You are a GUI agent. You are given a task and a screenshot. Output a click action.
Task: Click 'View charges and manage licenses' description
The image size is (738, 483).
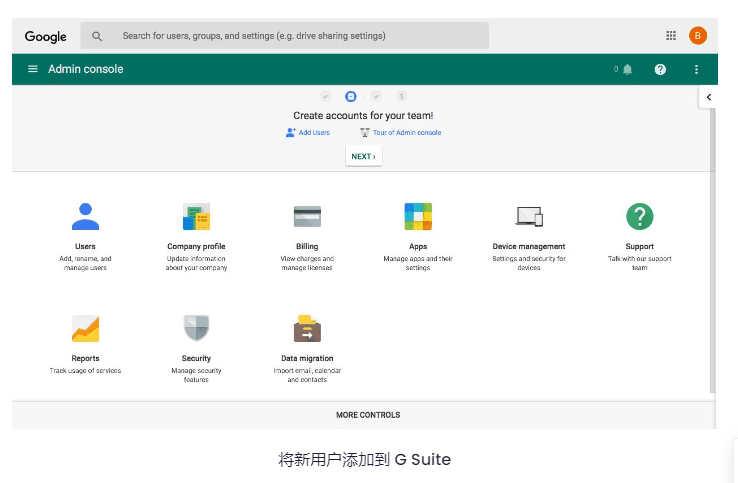click(x=307, y=263)
